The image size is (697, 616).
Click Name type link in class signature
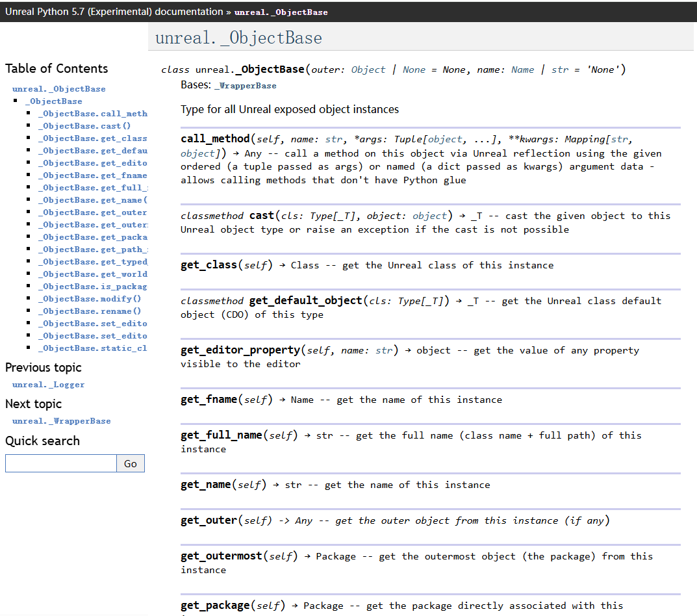pos(522,70)
